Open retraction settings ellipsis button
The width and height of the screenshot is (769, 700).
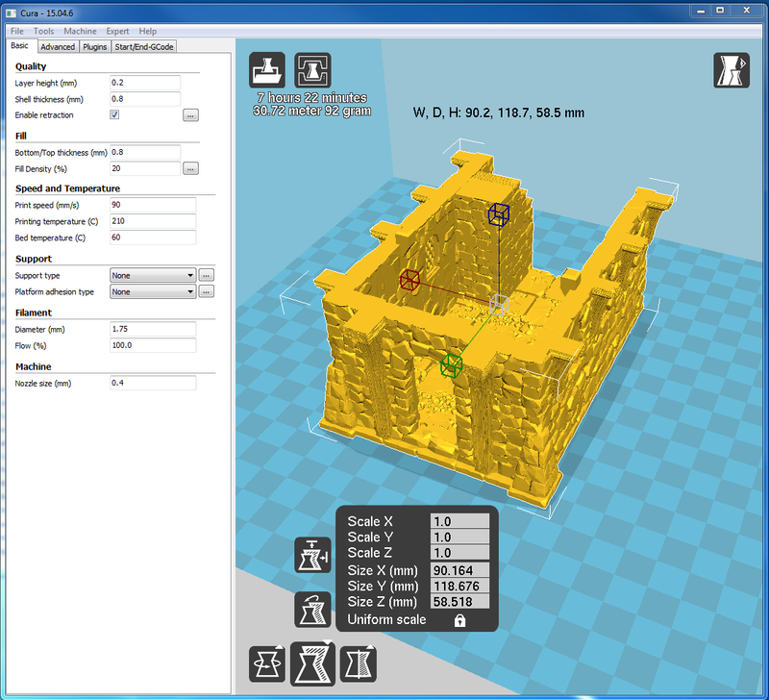point(190,115)
